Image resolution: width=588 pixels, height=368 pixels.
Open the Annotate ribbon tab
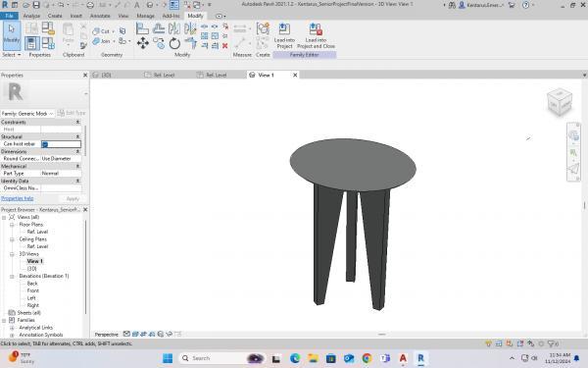[100, 16]
